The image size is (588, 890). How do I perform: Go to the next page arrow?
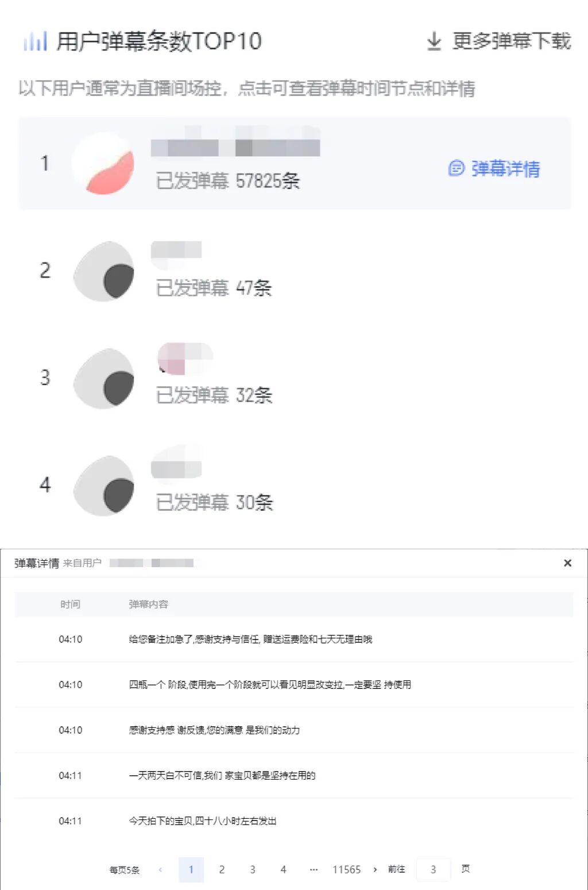(375, 869)
